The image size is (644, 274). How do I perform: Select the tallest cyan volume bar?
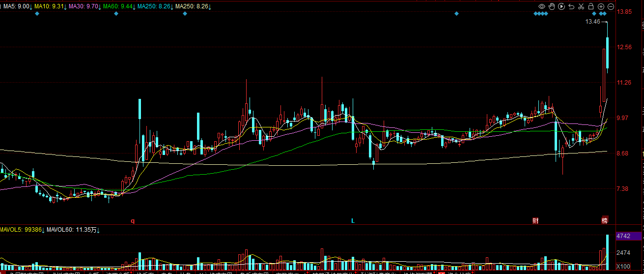[x=608, y=253]
